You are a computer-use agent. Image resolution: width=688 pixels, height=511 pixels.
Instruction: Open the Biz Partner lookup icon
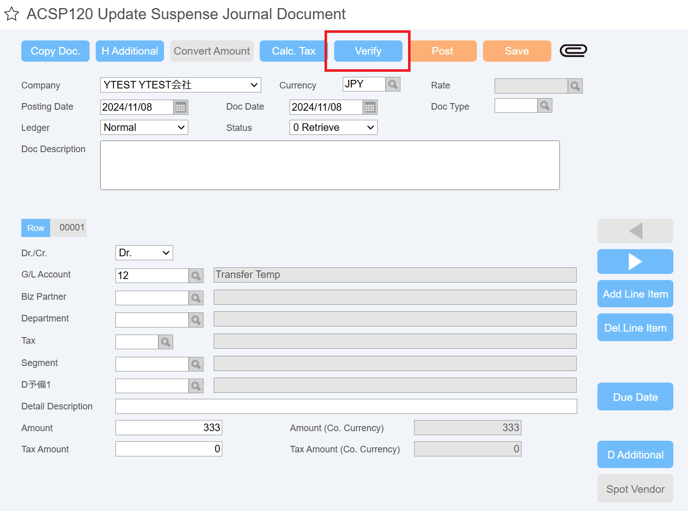click(196, 298)
